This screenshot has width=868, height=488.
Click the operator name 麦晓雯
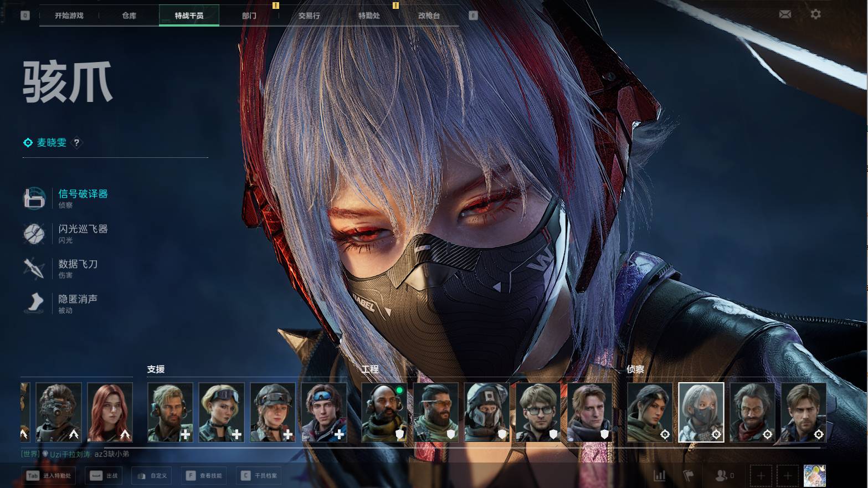[x=52, y=143]
